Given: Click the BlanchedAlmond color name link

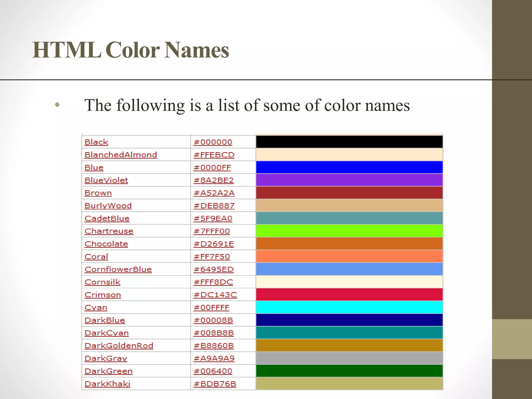Looking at the screenshot, I should 121,155.
